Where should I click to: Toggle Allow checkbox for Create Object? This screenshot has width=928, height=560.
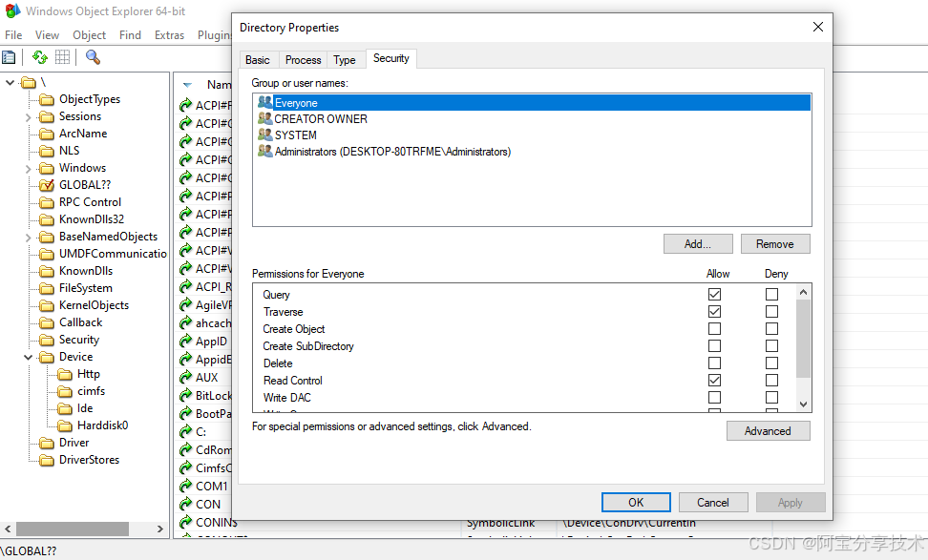click(x=714, y=328)
